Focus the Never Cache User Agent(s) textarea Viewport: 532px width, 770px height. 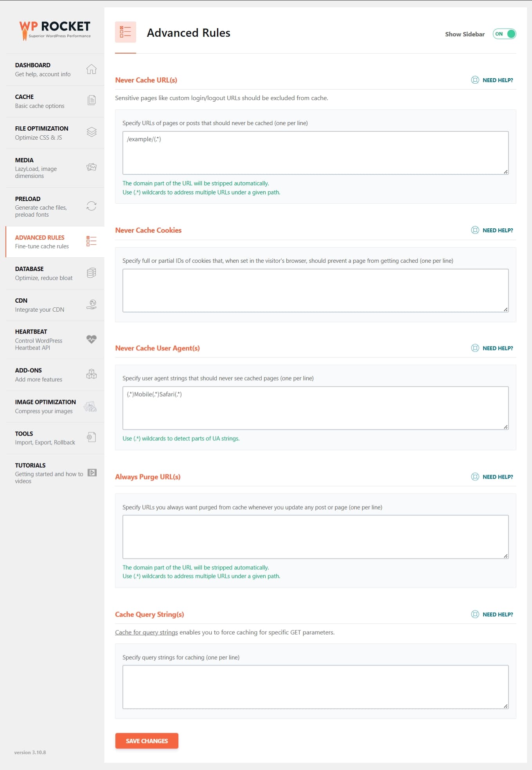click(315, 408)
